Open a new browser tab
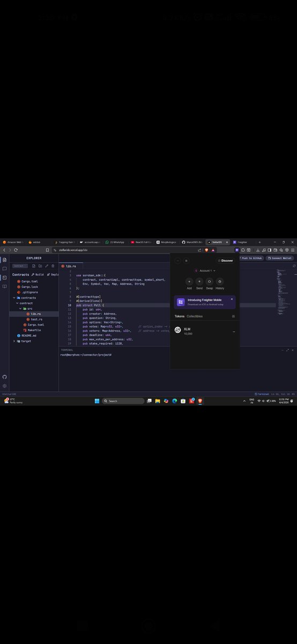Image resolution: width=297 pixels, height=644 pixels. 259,242
